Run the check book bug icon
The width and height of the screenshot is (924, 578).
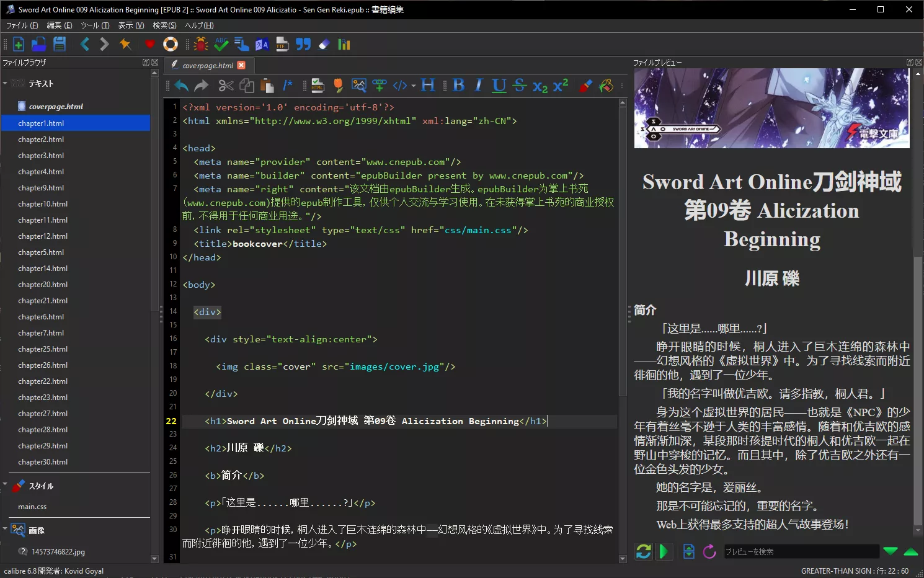tap(200, 44)
